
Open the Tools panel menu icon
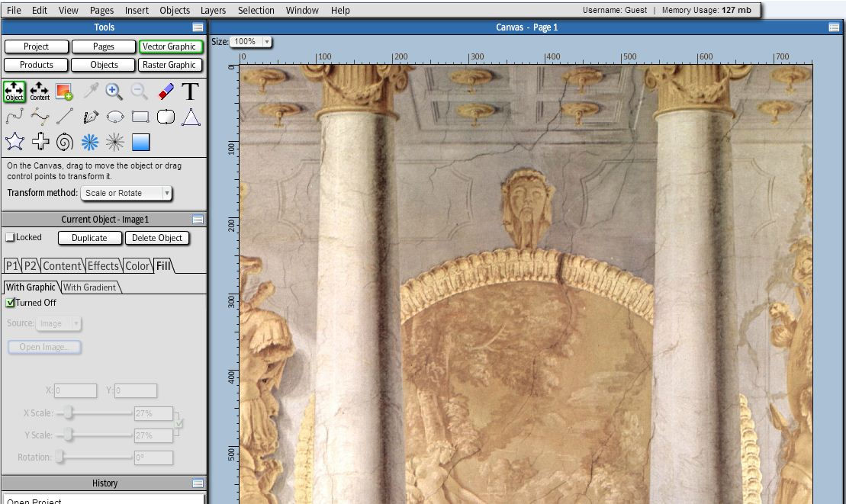point(198,27)
